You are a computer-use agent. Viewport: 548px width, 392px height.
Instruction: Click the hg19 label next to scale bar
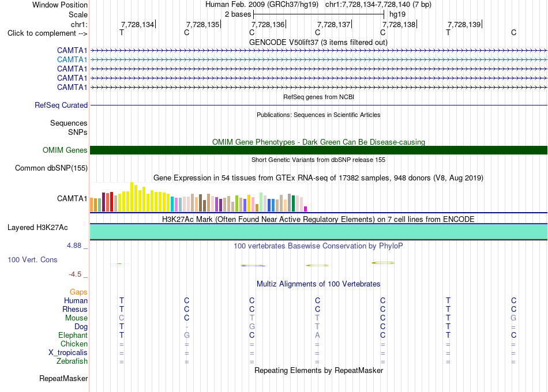pyautogui.click(x=397, y=14)
